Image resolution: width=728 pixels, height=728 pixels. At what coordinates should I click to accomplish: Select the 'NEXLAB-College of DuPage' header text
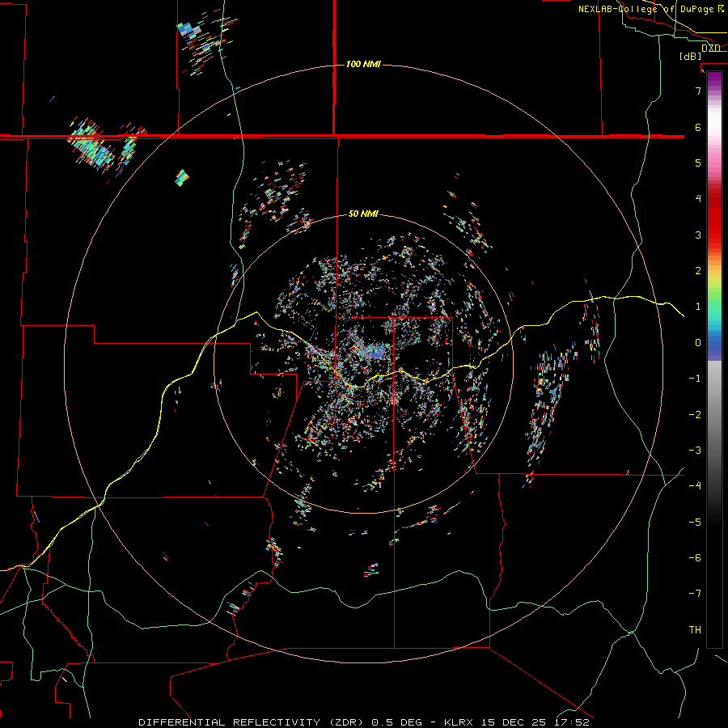coord(647,9)
